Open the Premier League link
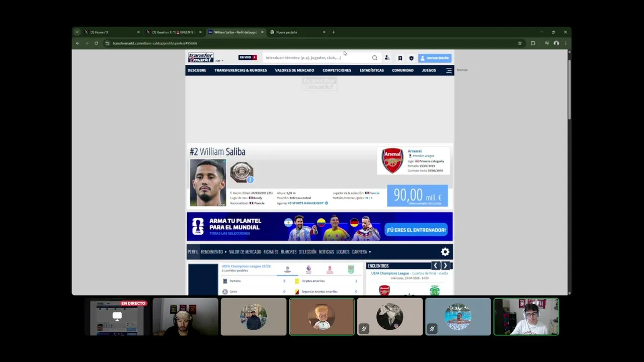 pyautogui.click(x=423, y=156)
